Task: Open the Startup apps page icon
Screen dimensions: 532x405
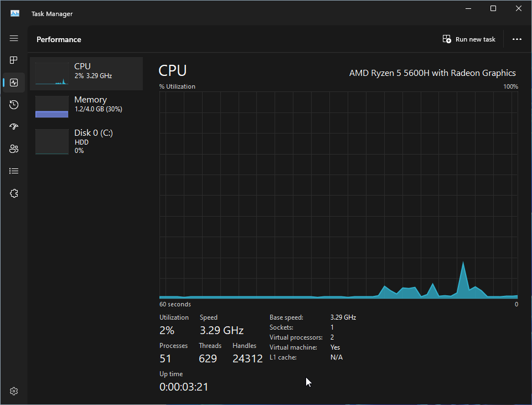Action: coord(14,127)
